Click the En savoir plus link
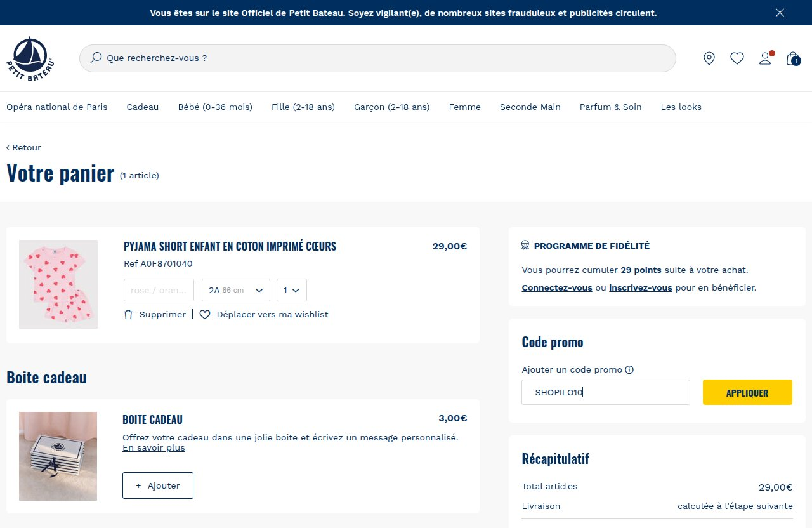Viewport: 812px width, 528px height. click(x=154, y=447)
